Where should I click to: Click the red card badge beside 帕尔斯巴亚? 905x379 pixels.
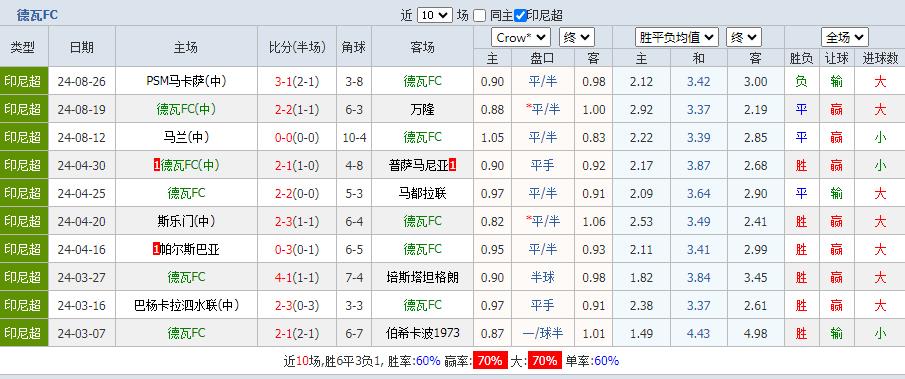[156, 249]
